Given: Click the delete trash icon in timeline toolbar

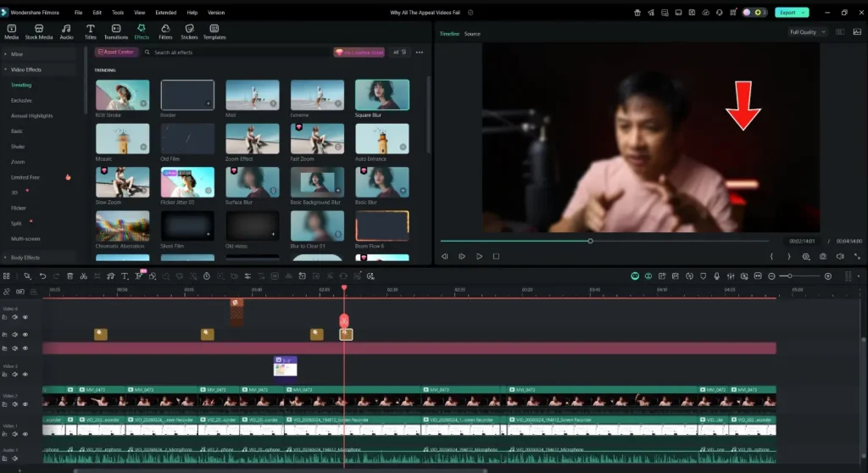Looking at the screenshot, I should tap(70, 275).
